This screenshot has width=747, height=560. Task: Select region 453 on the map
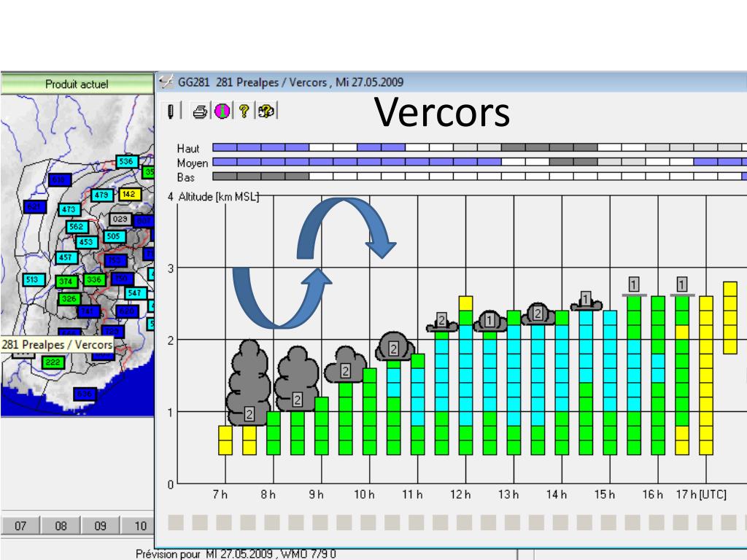pyautogui.click(x=86, y=242)
